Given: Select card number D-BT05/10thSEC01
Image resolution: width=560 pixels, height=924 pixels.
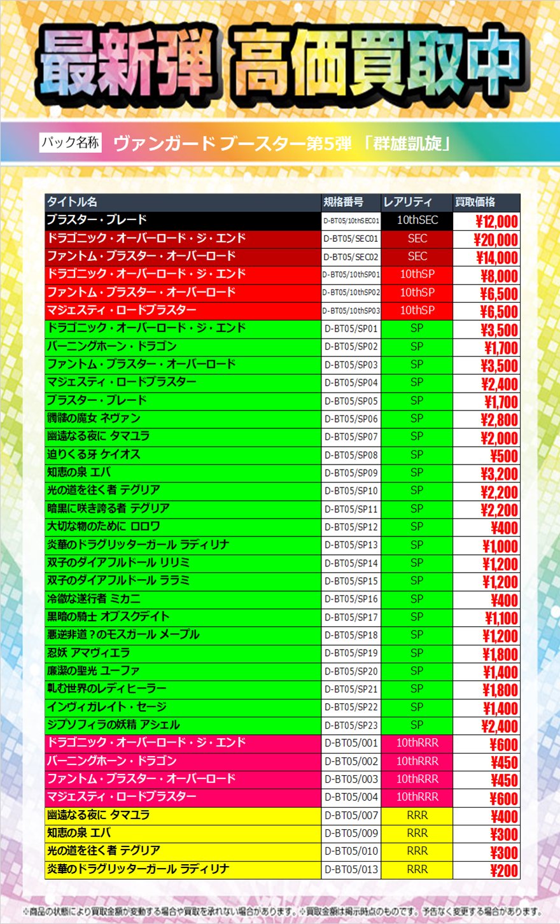Looking at the screenshot, I should coord(351,221).
